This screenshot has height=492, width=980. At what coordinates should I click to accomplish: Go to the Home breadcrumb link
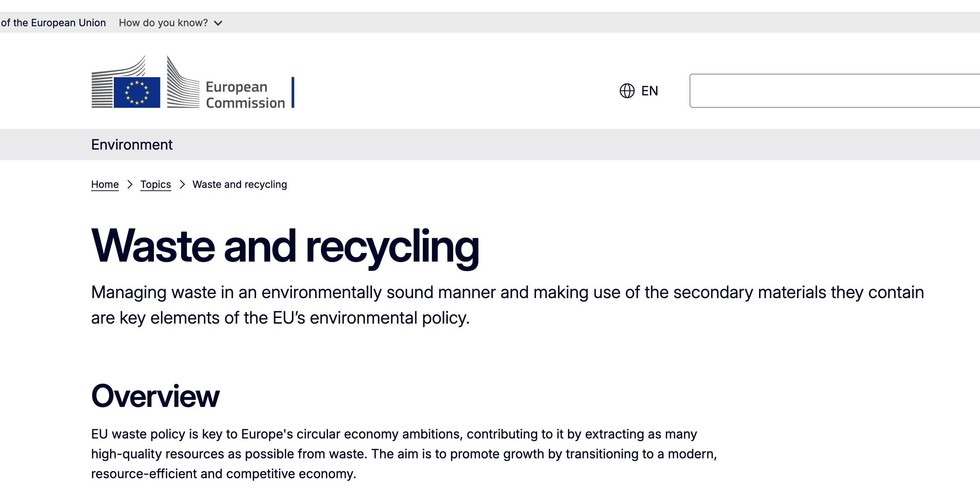click(x=105, y=184)
